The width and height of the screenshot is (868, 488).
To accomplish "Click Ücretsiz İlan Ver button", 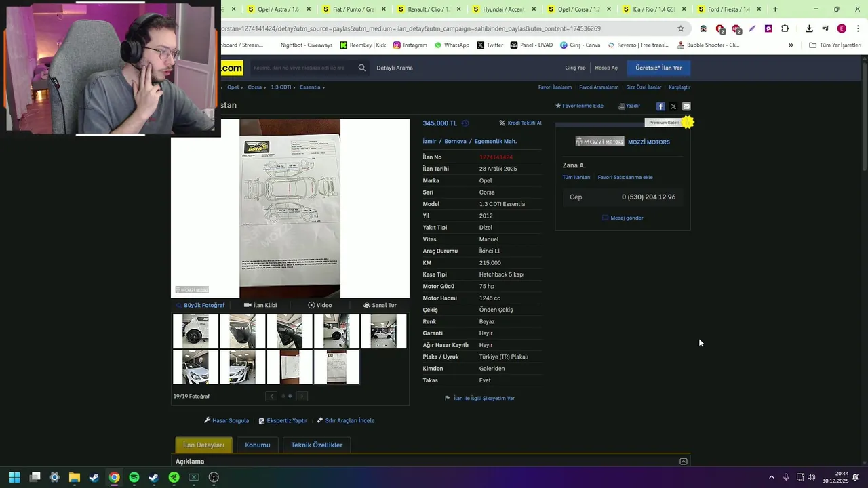I will pyautogui.click(x=658, y=68).
